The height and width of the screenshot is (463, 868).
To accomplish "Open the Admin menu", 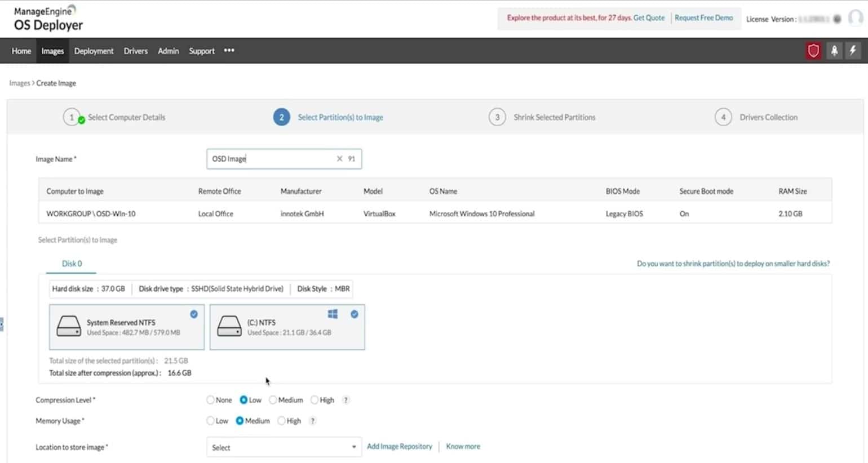I will point(168,51).
